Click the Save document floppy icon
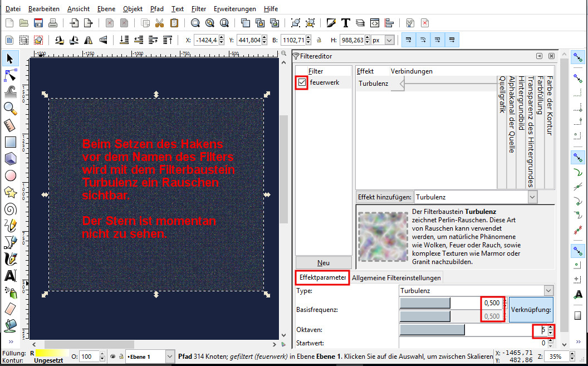 click(x=38, y=23)
